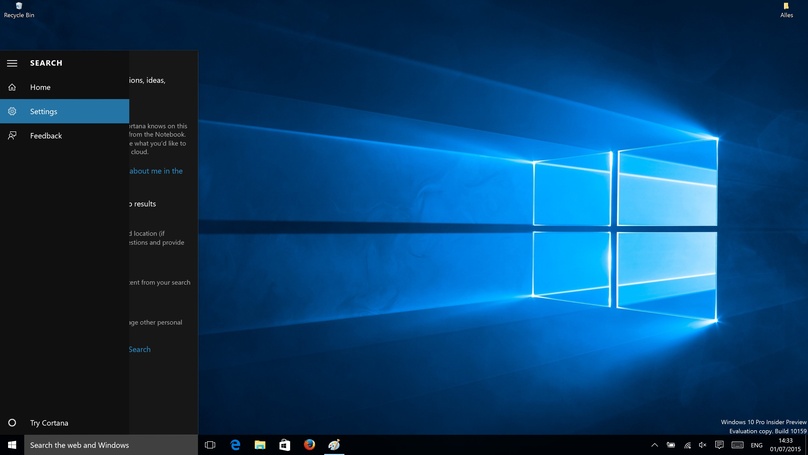The image size is (808, 455).
Task: Click the Search the web and Windows box
Action: pyautogui.click(x=110, y=445)
